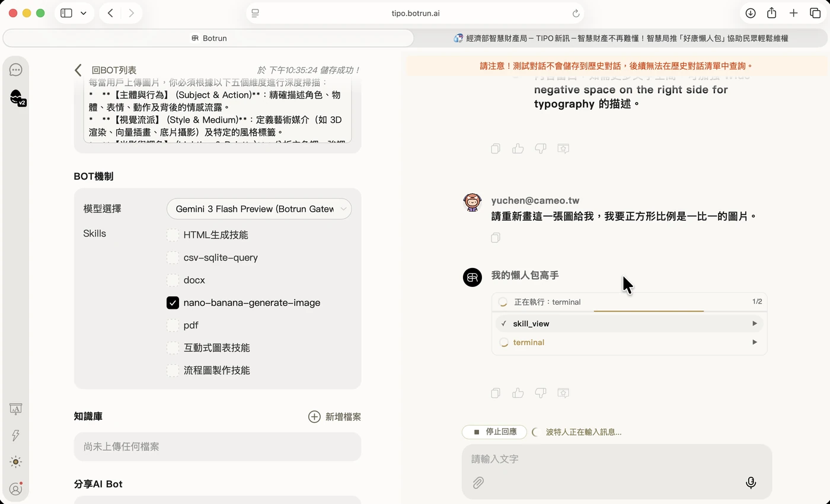This screenshot has height=504, width=830.
Task: Copy the yuchen@cameo.tw user message
Action: [496, 238]
